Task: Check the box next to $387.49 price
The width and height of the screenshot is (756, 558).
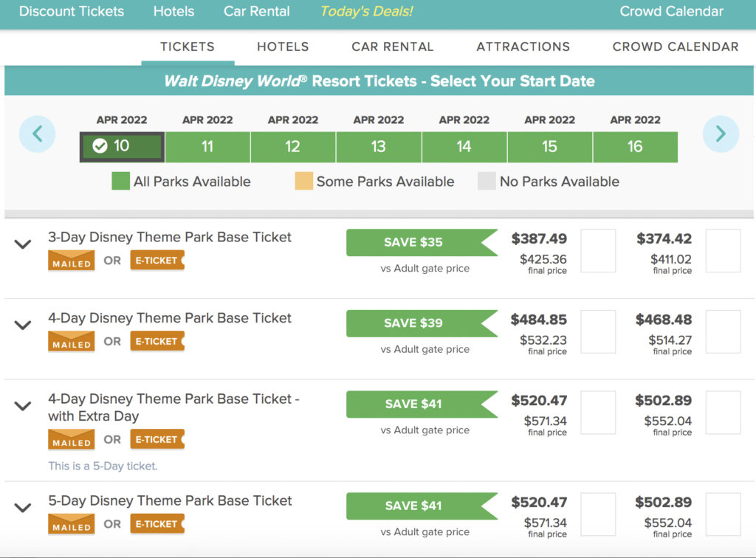Action: 598,251
